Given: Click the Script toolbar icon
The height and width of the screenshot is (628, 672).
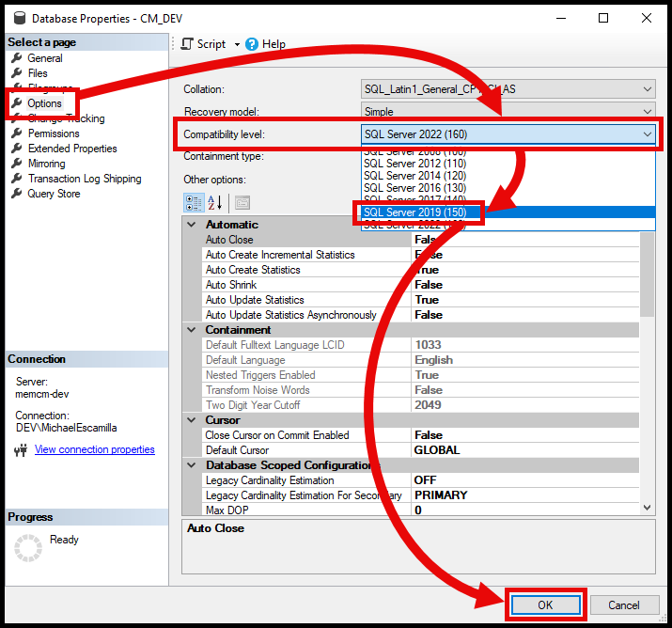Looking at the screenshot, I should pyautogui.click(x=187, y=44).
